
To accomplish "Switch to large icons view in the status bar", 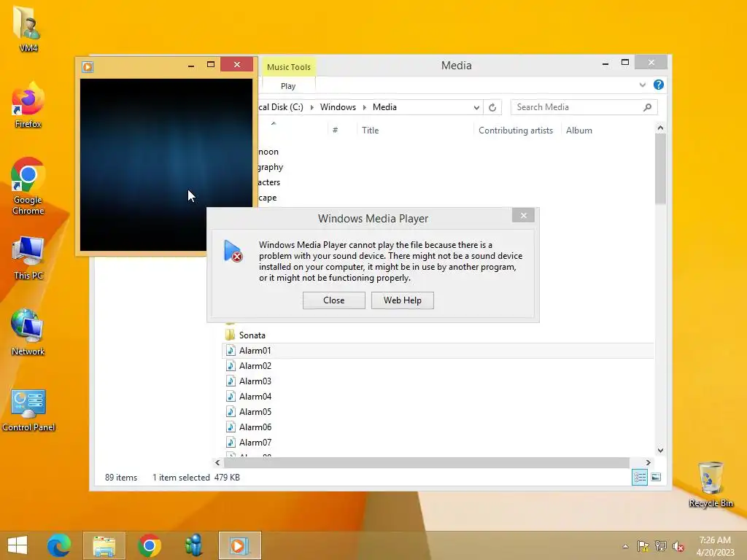I will coord(656,477).
